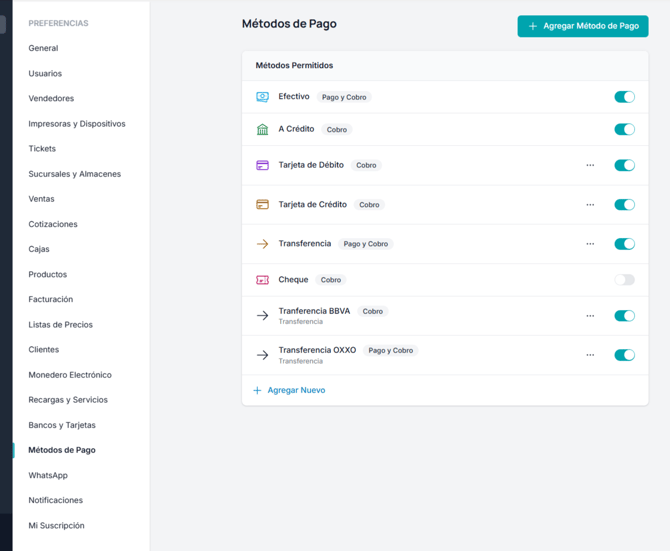Open Vendedores preferences
Viewport: 670px width, 551px height.
[51, 98]
